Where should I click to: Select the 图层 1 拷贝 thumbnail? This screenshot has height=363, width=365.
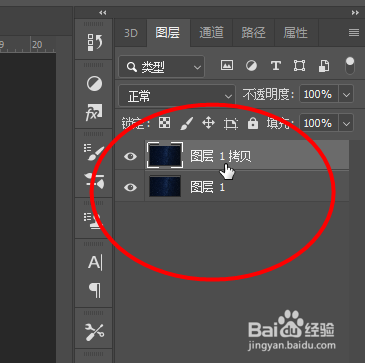[165, 155]
